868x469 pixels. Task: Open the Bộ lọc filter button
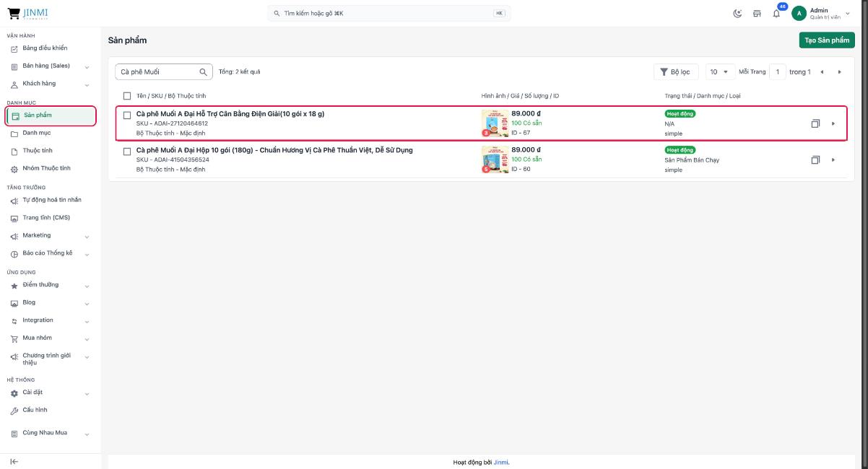tap(676, 72)
